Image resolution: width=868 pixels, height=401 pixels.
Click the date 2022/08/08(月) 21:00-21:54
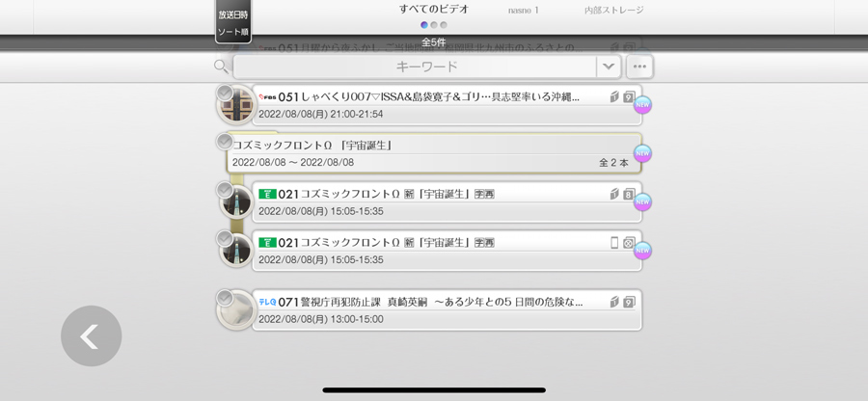point(320,114)
